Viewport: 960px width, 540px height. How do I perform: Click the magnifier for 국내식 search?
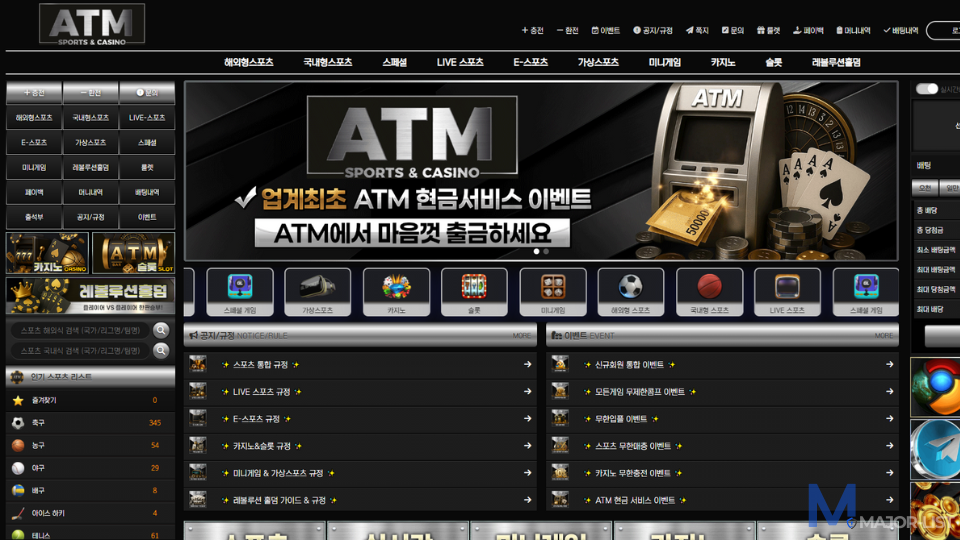pyautogui.click(x=161, y=350)
